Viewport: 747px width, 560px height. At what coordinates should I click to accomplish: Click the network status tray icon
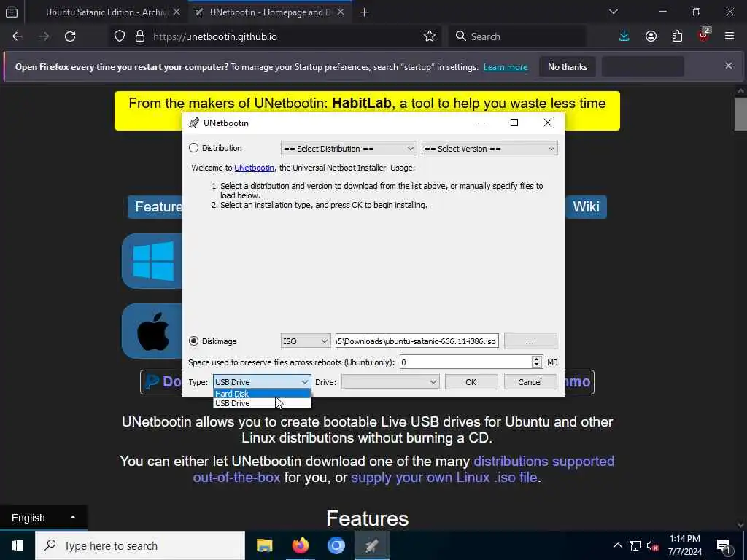635,545
